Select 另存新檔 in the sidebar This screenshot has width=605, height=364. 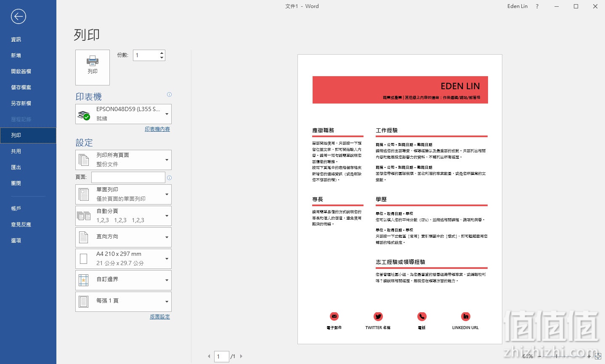(x=28, y=104)
